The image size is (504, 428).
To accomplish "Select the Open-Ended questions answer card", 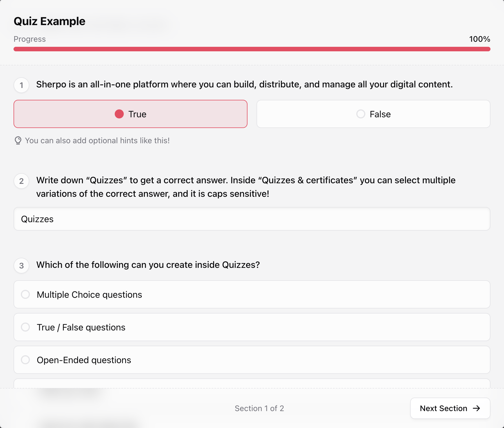I will [252, 360].
